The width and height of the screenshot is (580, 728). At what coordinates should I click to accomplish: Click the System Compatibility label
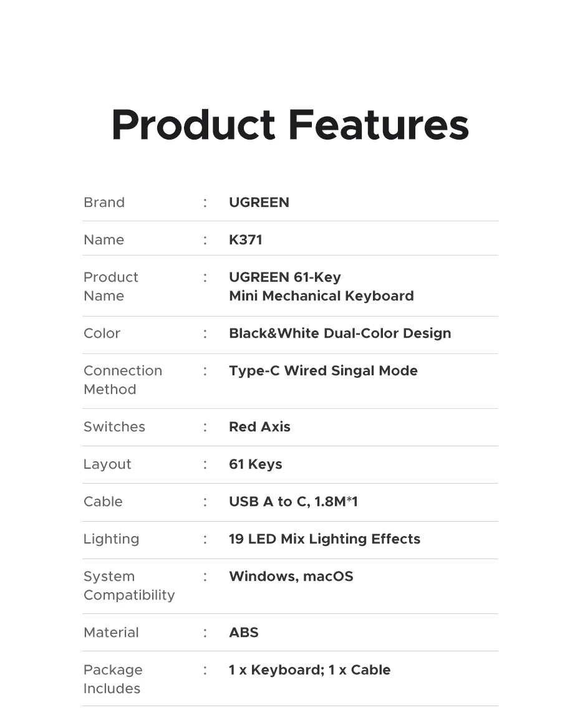pyautogui.click(x=129, y=585)
